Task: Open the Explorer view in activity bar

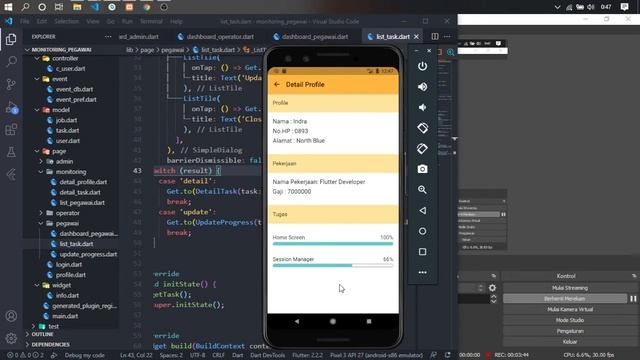Action: (11, 39)
